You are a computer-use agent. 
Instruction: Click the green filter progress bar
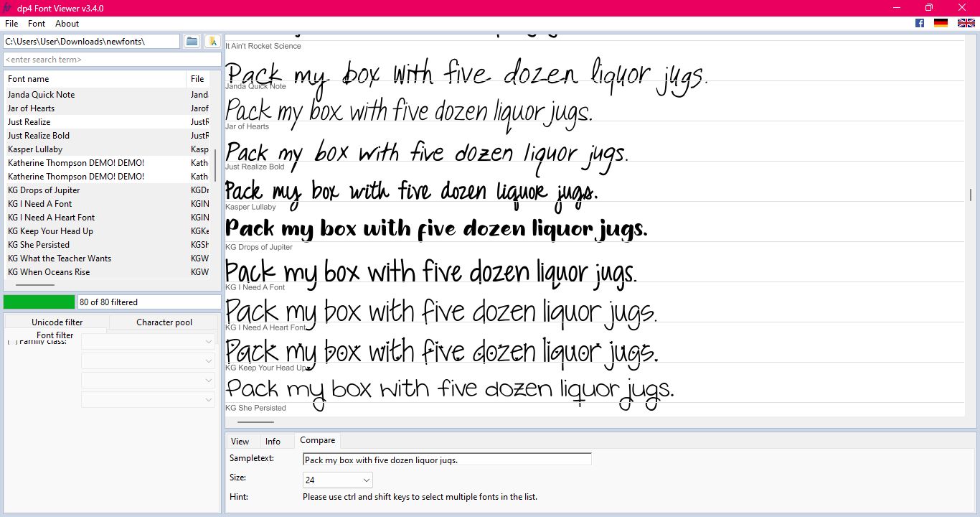click(39, 301)
